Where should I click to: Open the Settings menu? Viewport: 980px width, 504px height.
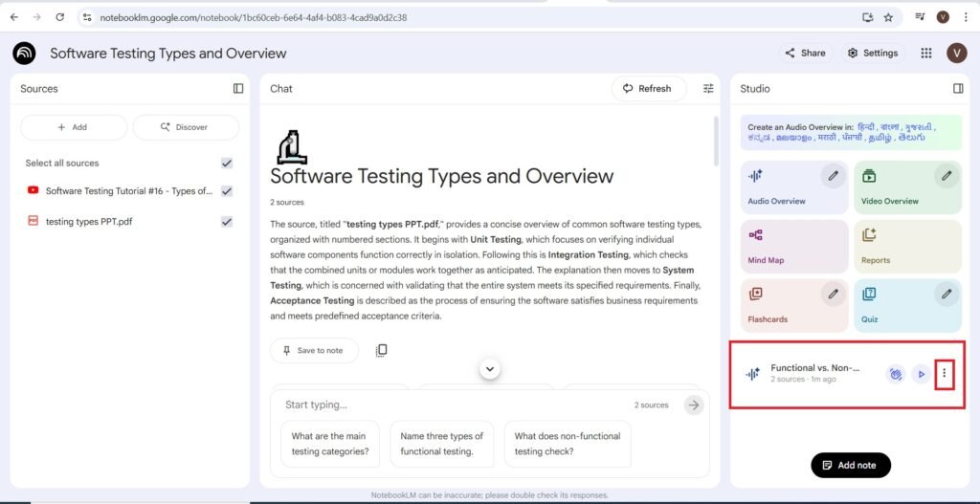tap(872, 54)
